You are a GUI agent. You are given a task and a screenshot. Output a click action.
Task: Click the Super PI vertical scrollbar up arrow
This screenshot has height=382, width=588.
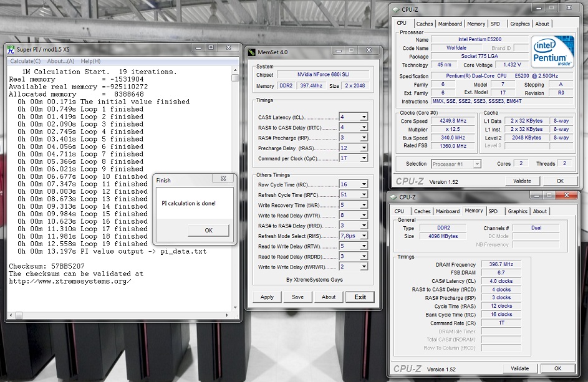pyautogui.click(x=235, y=70)
